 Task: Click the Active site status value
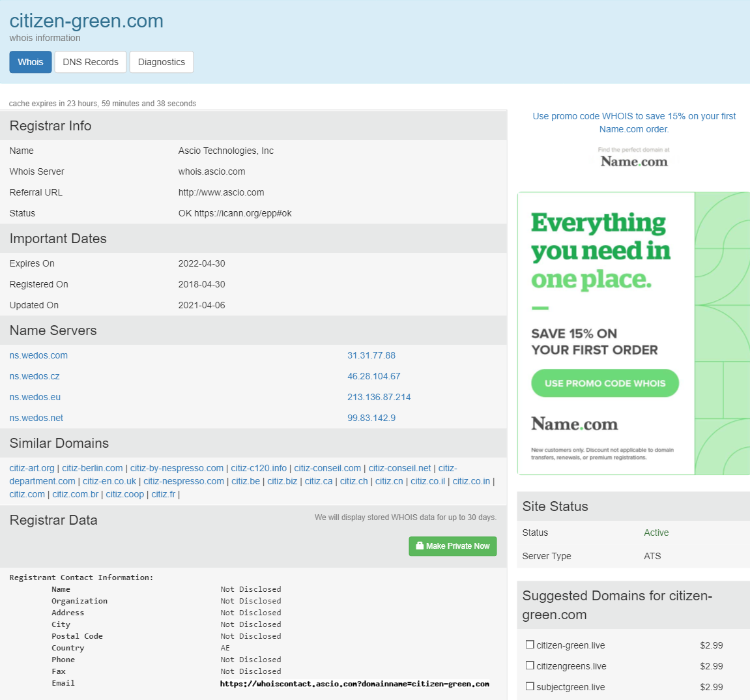tap(656, 532)
